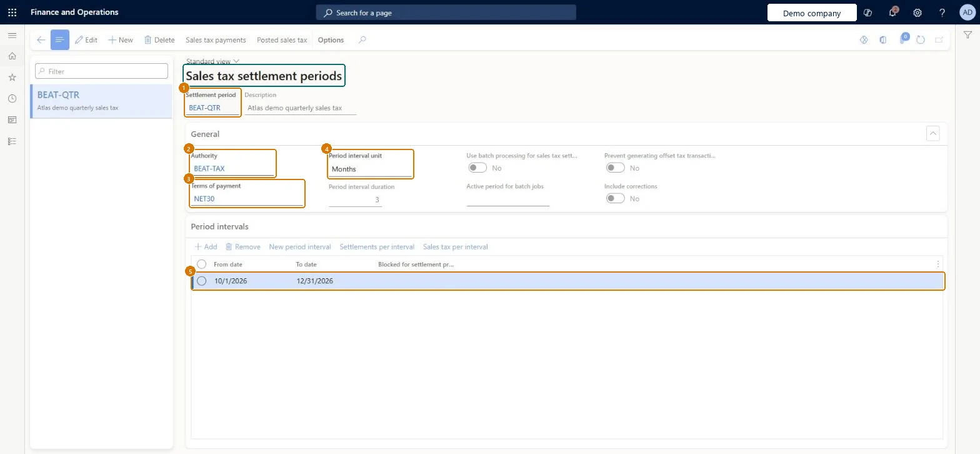Click New in the action pane
Viewport: 980px width, 454px height.
[121, 40]
